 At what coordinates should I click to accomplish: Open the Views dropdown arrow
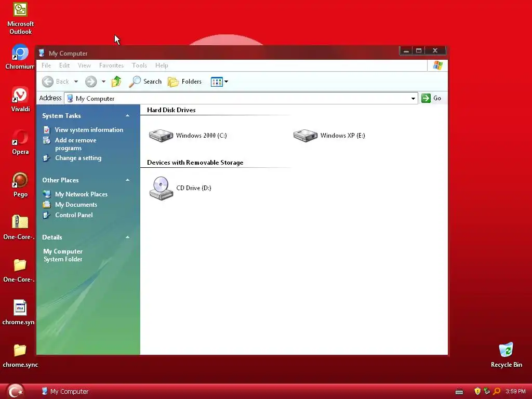[x=227, y=82]
